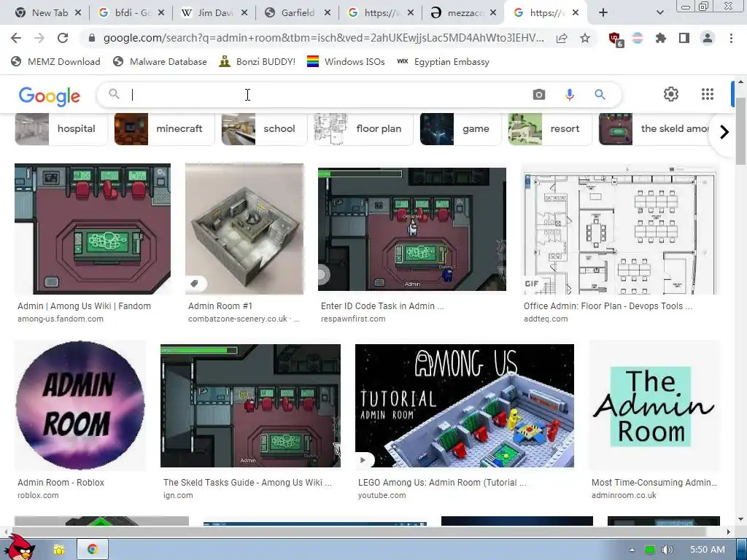
Task: Open the Angry Birds start button
Action: (x=20, y=547)
